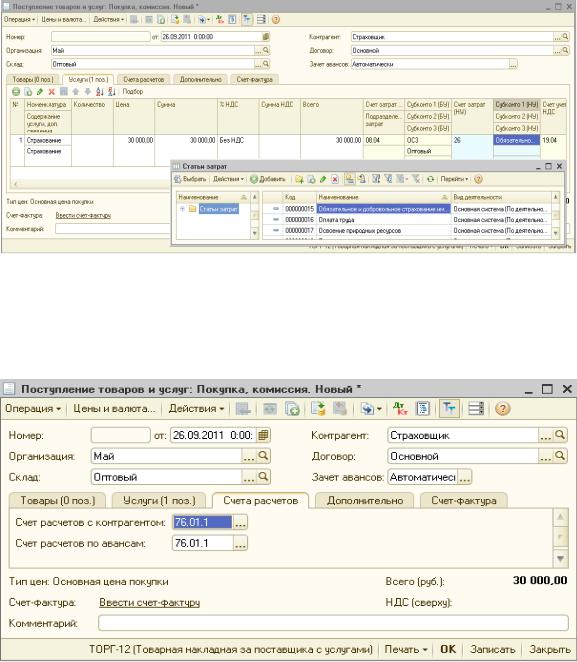Click Вид деятельности column header
This screenshot has width=577, height=662.
coord(501,197)
